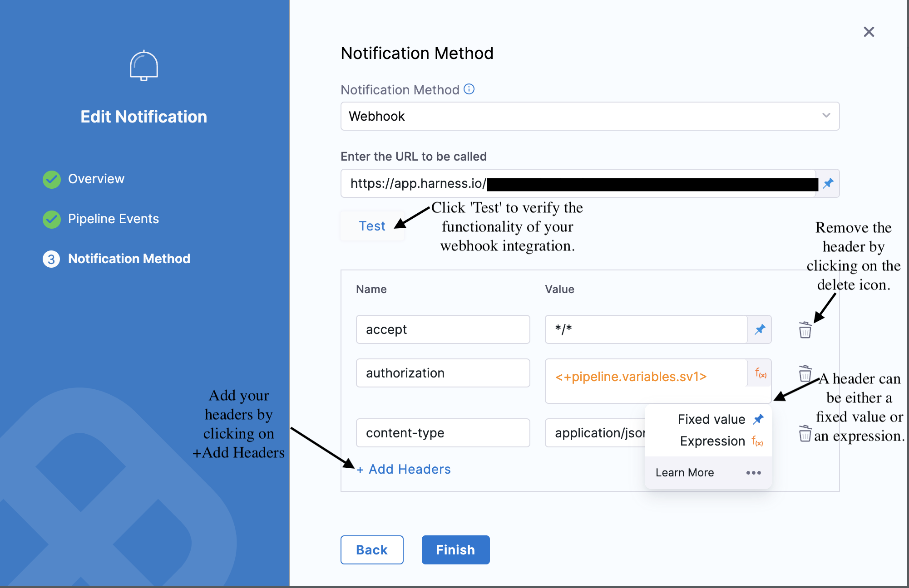
Task: Delete the accept header row
Action: click(805, 330)
